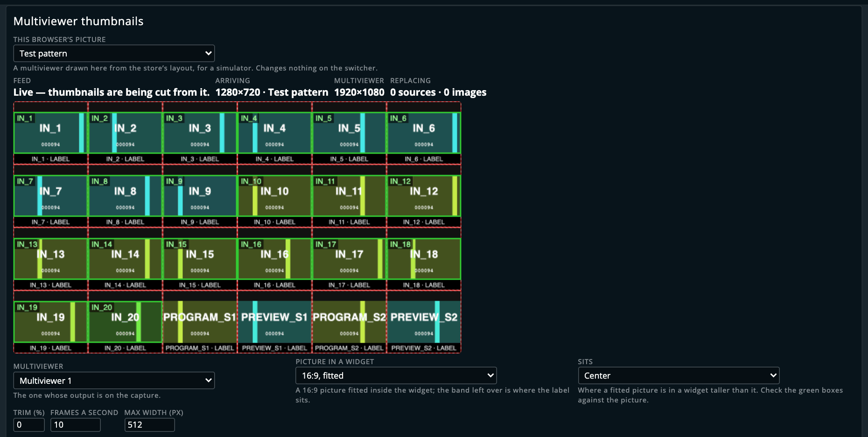Screen dimensions: 868x437
Task: Select the IN_6 thumbnail
Action: (424, 133)
